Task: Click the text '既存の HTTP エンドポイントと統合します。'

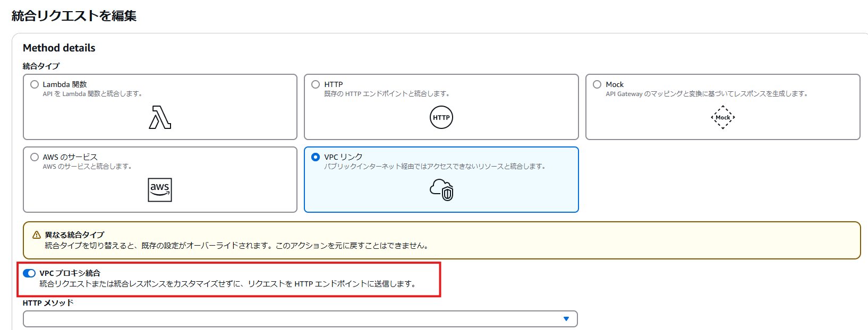Action: (x=388, y=94)
